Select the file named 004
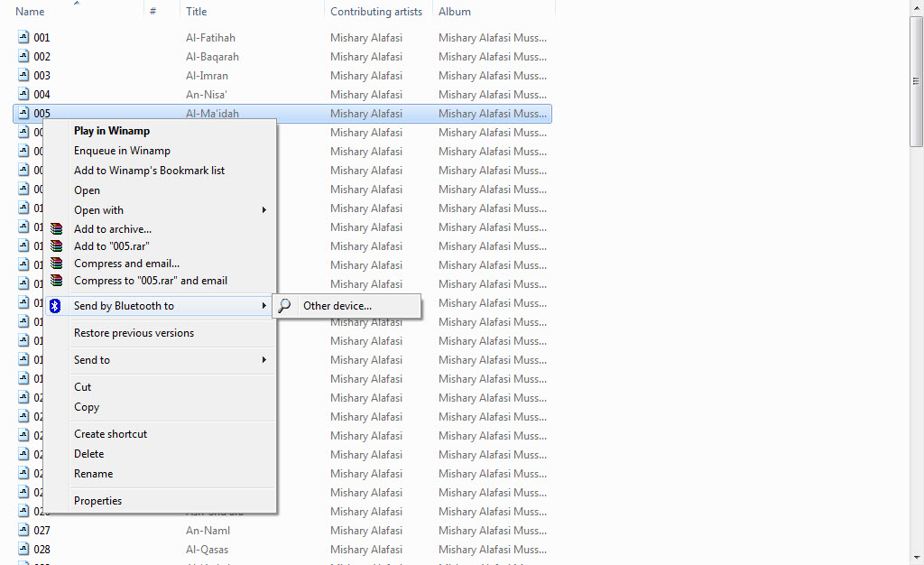 click(x=42, y=94)
